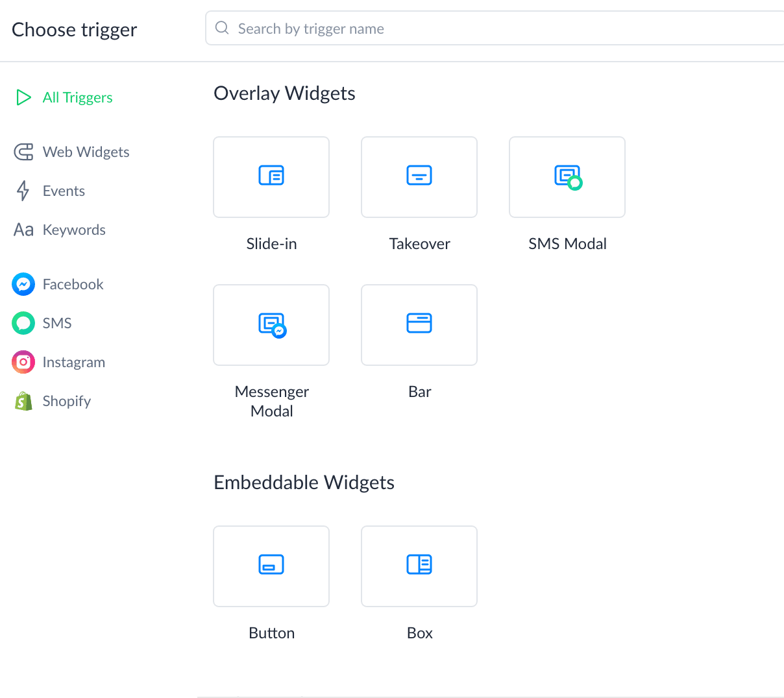
Task: Show Instagram triggers
Action: pos(73,362)
